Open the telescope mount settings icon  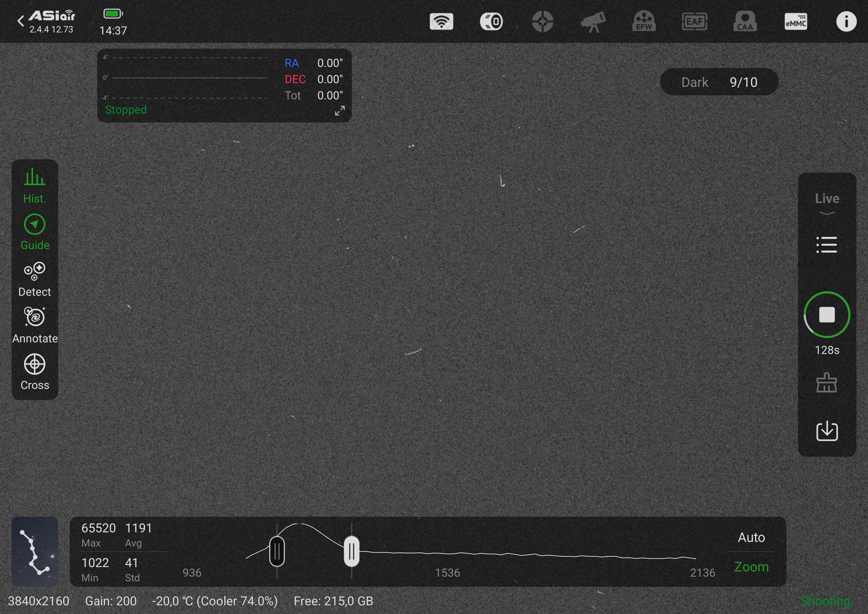pos(593,21)
